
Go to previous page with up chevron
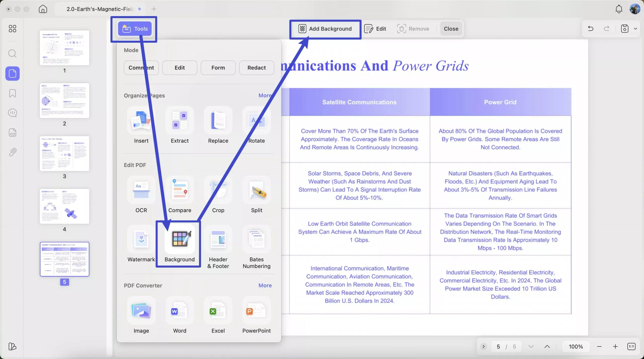(x=547, y=347)
